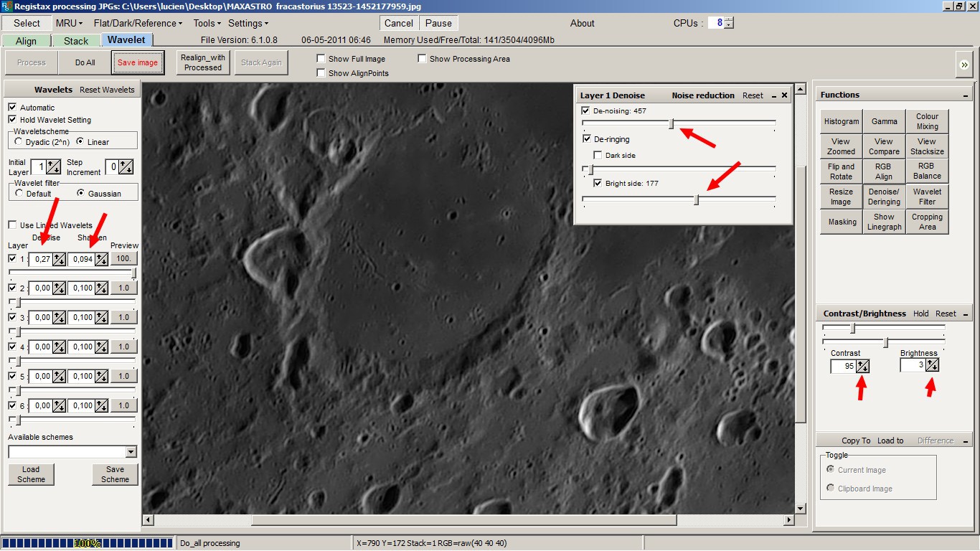Screen dimensions: 980x551
Task: Open Show Linegraph tool
Action: coord(884,222)
